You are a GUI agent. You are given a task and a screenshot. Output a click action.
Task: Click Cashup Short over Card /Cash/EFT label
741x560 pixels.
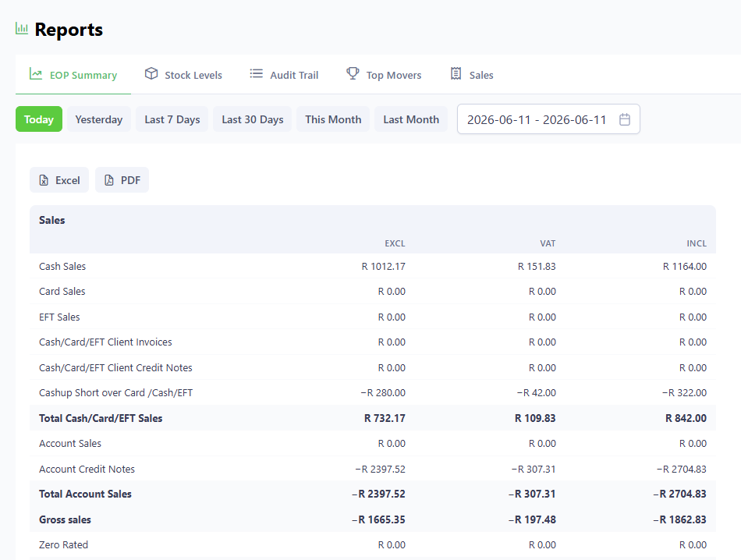pos(115,393)
